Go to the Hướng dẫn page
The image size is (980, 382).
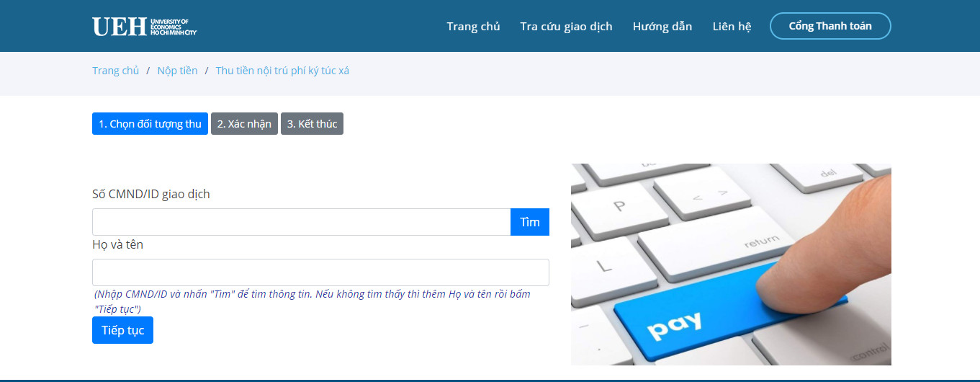coord(662,27)
